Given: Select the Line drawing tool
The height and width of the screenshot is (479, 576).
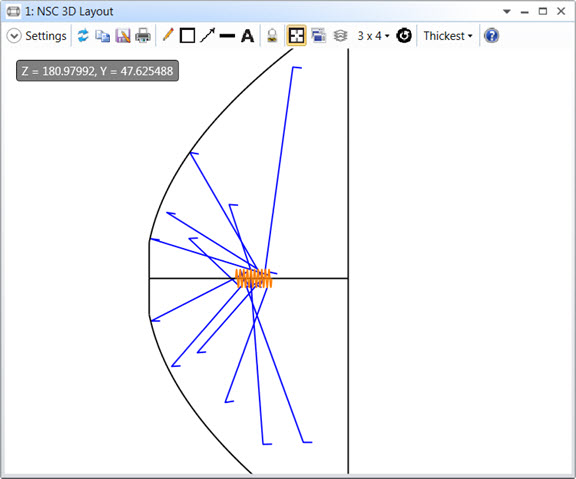Looking at the screenshot, I should point(227,36).
